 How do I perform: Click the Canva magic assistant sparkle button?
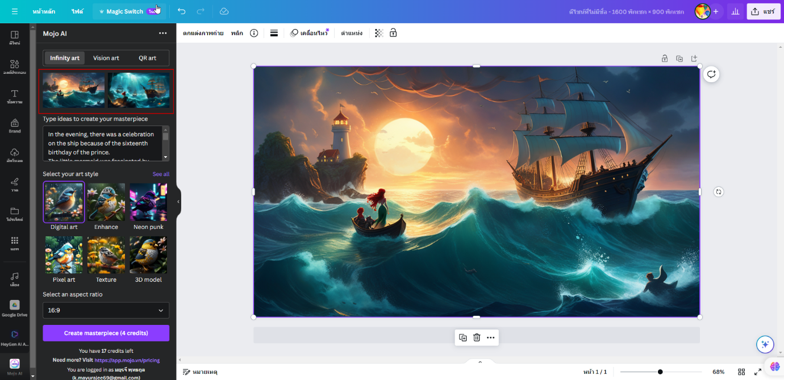(764, 344)
